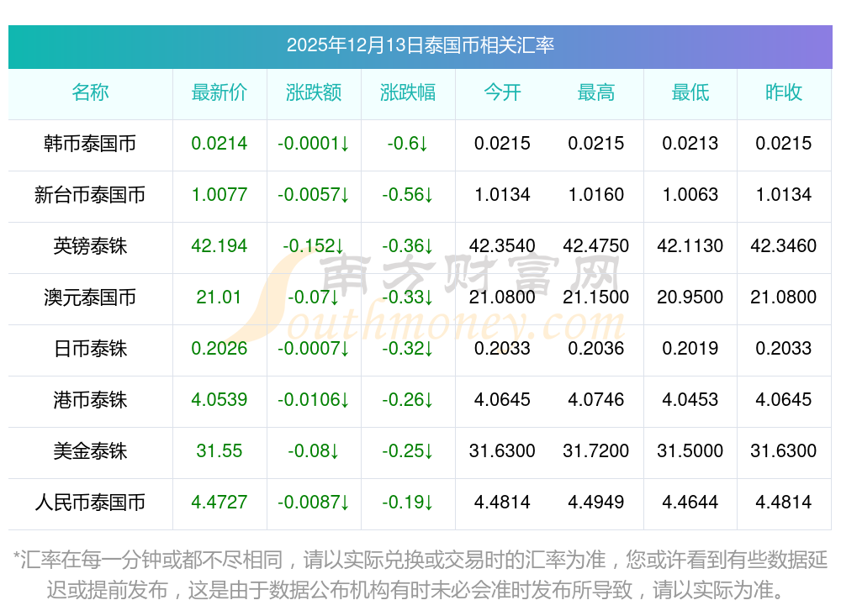Viewport: 841px width, 616px height.
Task: Click the 英镑泰铢 row name
Action: pos(90,246)
